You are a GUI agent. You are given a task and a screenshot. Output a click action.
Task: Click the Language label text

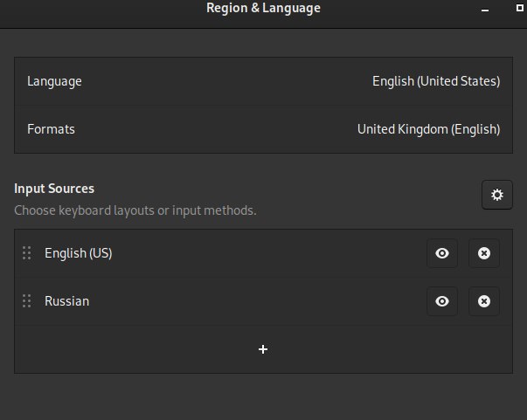coord(54,81)
